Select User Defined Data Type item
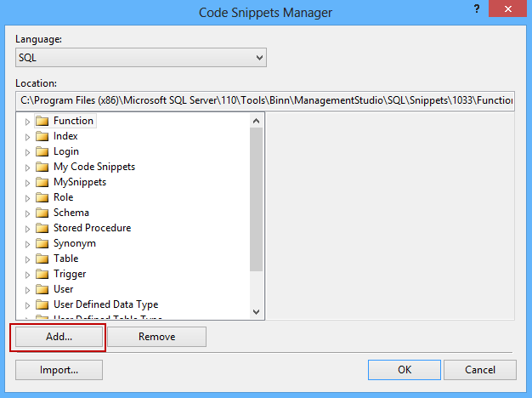 [x=105, y=304]
